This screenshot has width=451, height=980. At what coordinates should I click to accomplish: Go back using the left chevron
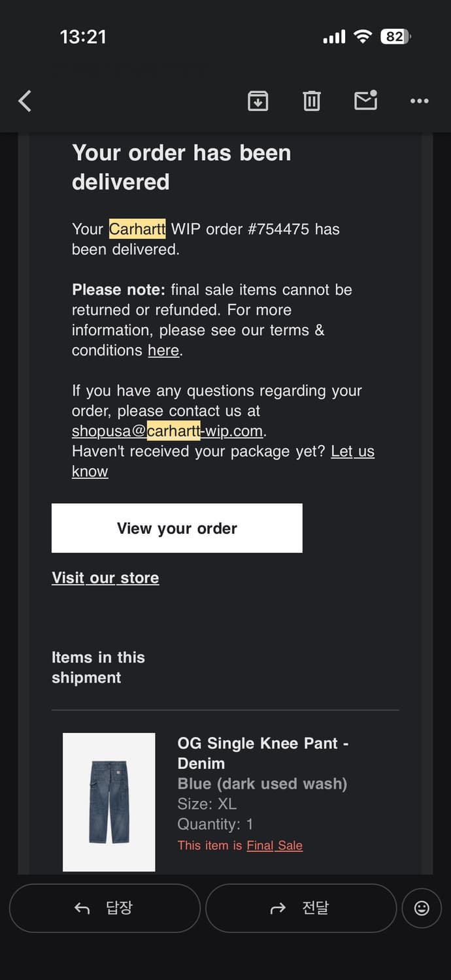(25, 101)
